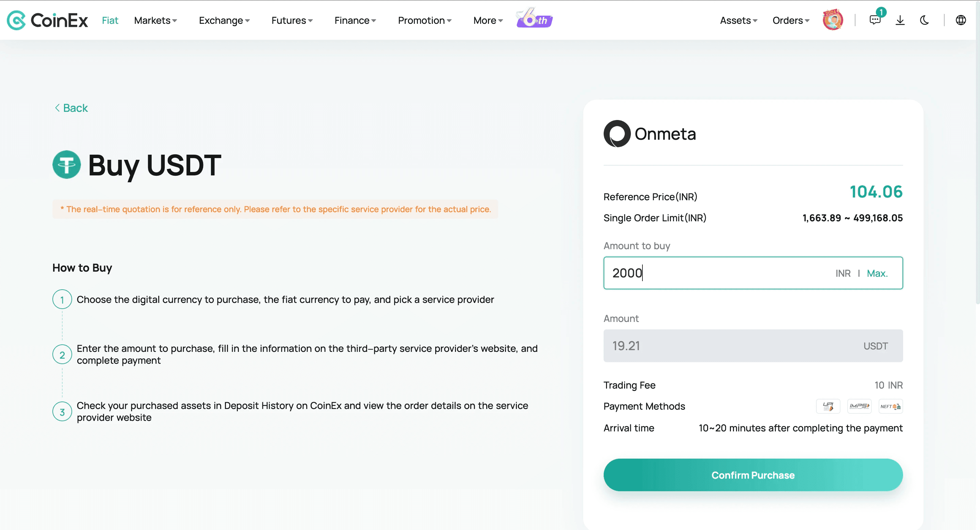Click the IMPS payment method icon
Image resolution: width=980 pixels, height=530 pixels.
(859, 406)
